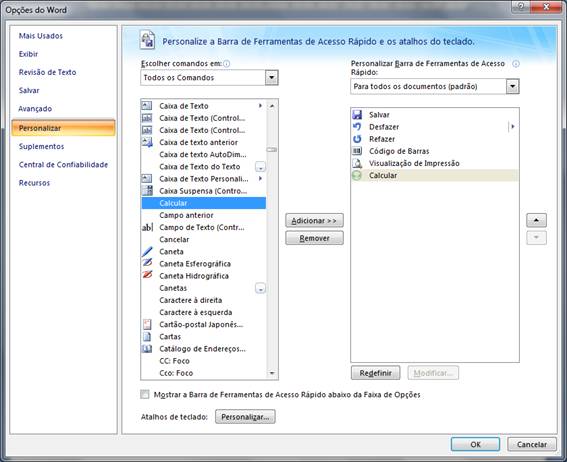Screen dimensions: 567x462
Task: Select Cco: Foco command
Action: tap(204, 373)
